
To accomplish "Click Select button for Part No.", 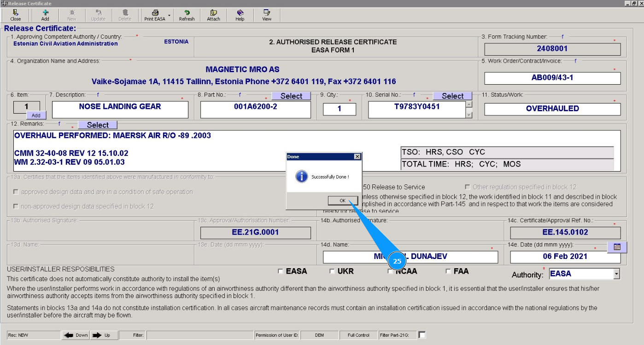I will [x=291, y=96].
